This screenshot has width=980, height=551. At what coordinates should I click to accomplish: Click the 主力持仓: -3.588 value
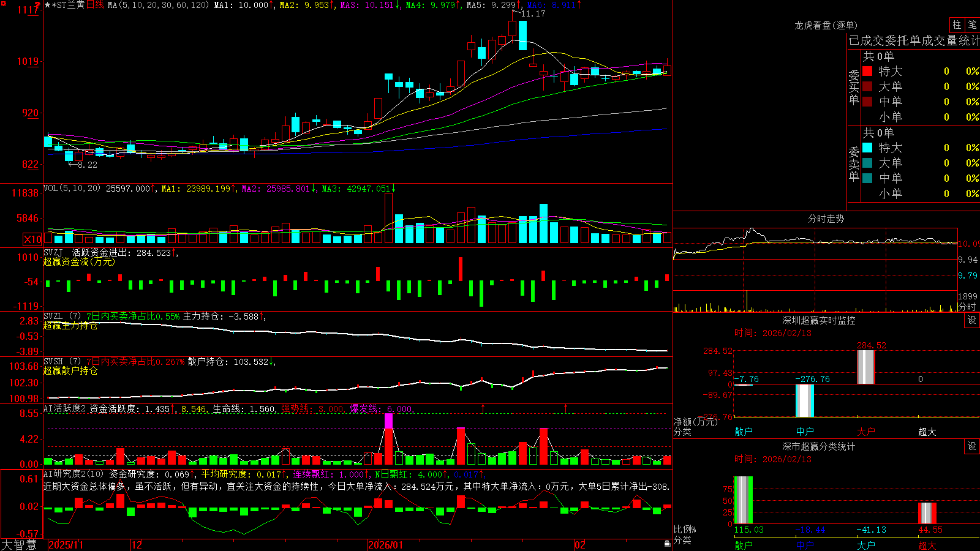pyautogui.click(x=221, y=316)
